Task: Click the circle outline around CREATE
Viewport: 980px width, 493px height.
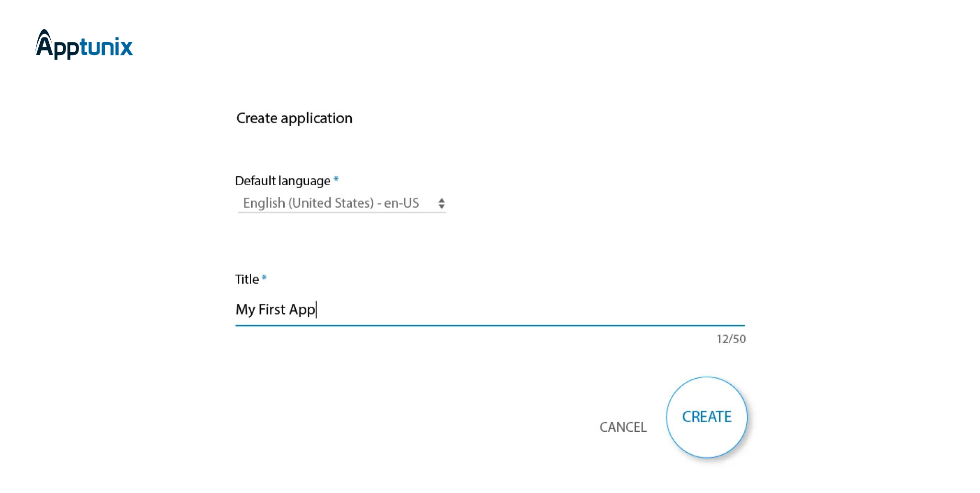Action: [x=707, y=378]
